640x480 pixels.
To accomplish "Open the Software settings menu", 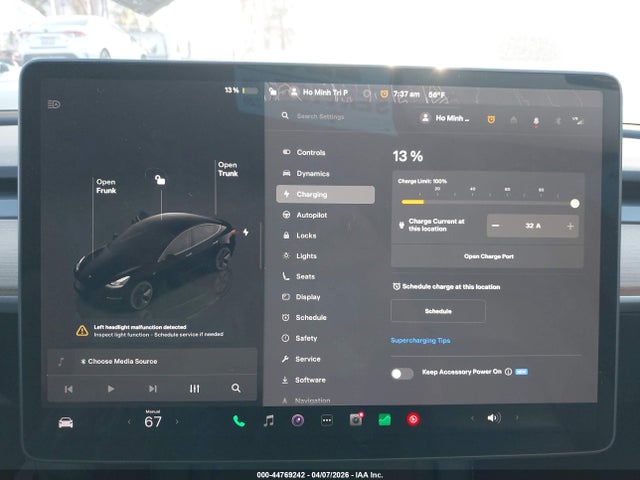I will point(303,380).
